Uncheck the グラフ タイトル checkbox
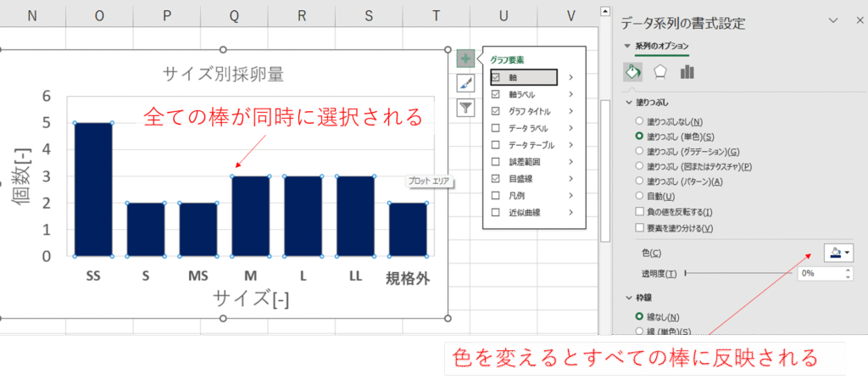Screen dimensions: 868x385 495,111
